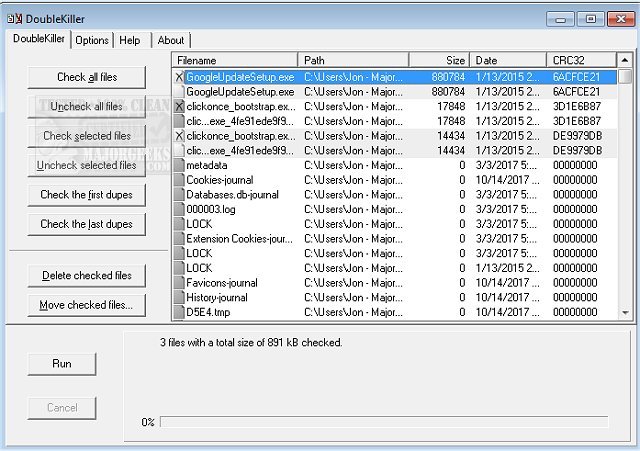
Task: Click Move checked files...
Action: [87, 305]
